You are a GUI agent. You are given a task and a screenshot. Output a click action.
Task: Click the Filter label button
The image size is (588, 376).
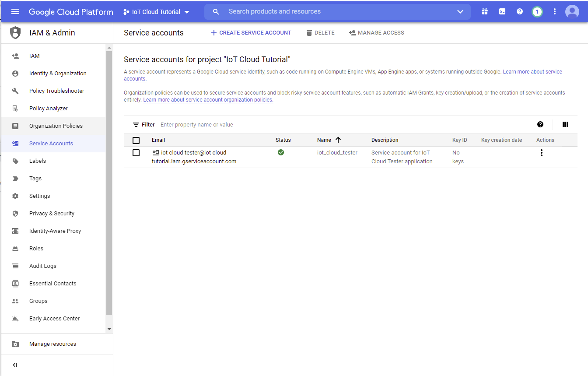click(x=144, y=125)
